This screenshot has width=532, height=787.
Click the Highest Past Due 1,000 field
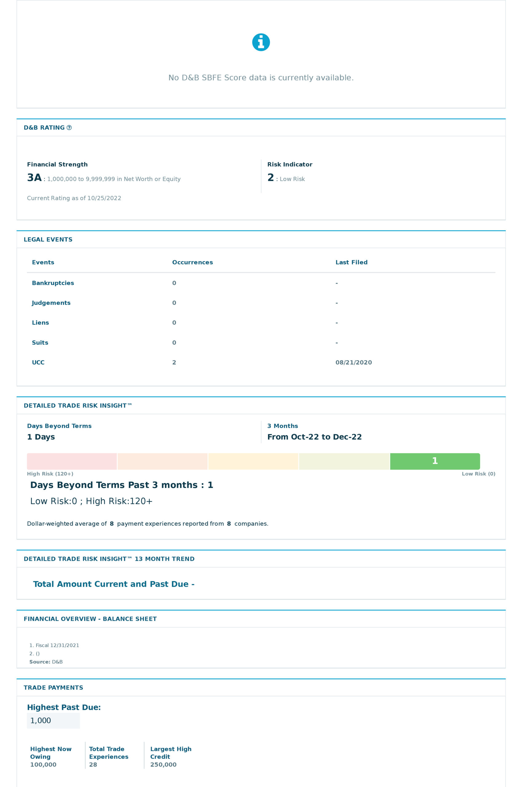point(53,721)
